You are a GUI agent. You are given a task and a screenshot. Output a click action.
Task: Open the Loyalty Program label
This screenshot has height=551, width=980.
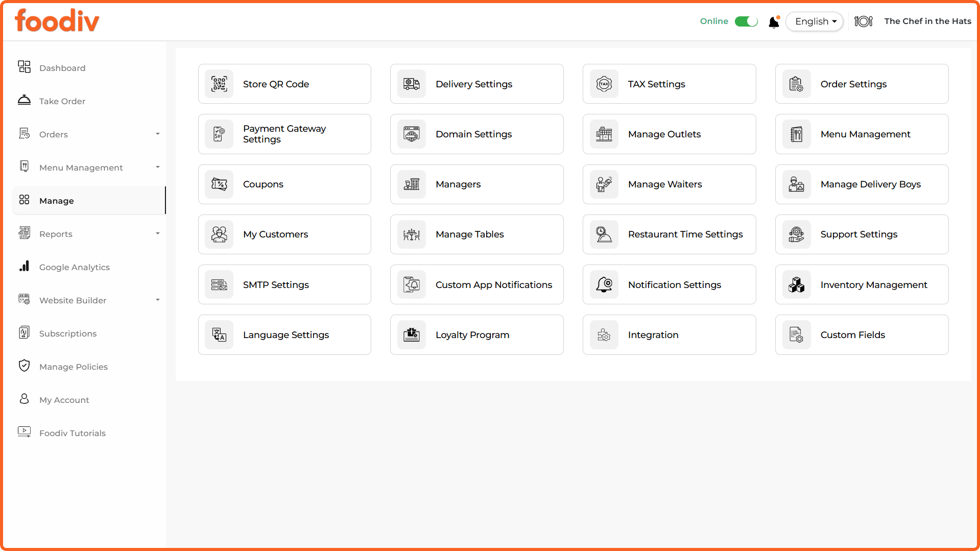(x=472, y=335)
